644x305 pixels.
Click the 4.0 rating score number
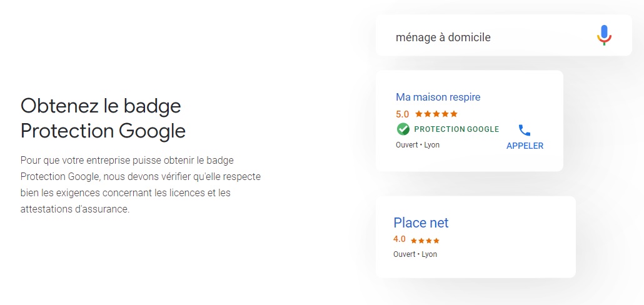click(x=399, y=239)
